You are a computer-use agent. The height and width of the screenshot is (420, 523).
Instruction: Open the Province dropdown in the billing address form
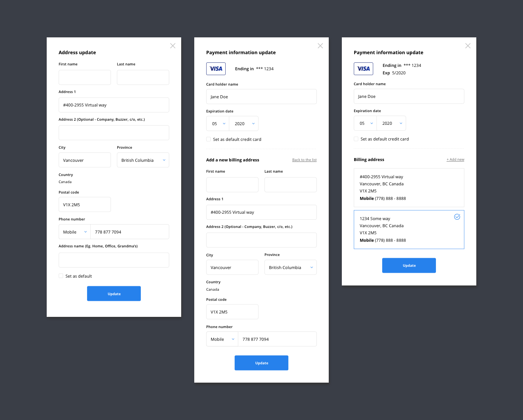point(291,267)
